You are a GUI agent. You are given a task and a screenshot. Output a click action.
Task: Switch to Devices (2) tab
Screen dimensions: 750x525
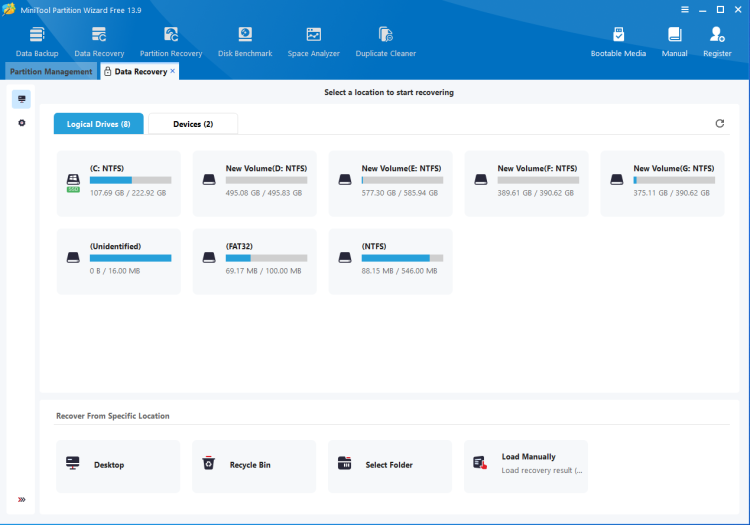click(x=193, y=124)
